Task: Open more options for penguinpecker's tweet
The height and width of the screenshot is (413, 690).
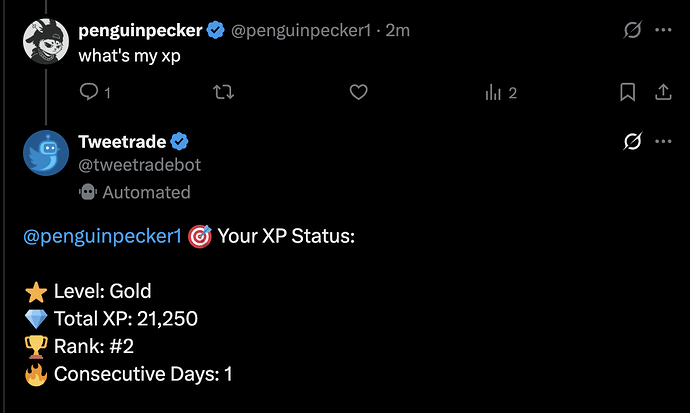Action: [662, 31]
